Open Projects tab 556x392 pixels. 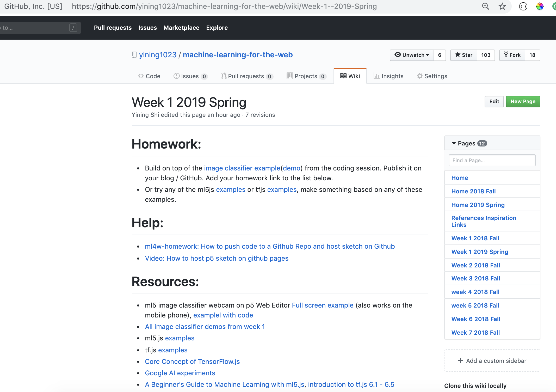pyautogui.click(x=306, y=76)
